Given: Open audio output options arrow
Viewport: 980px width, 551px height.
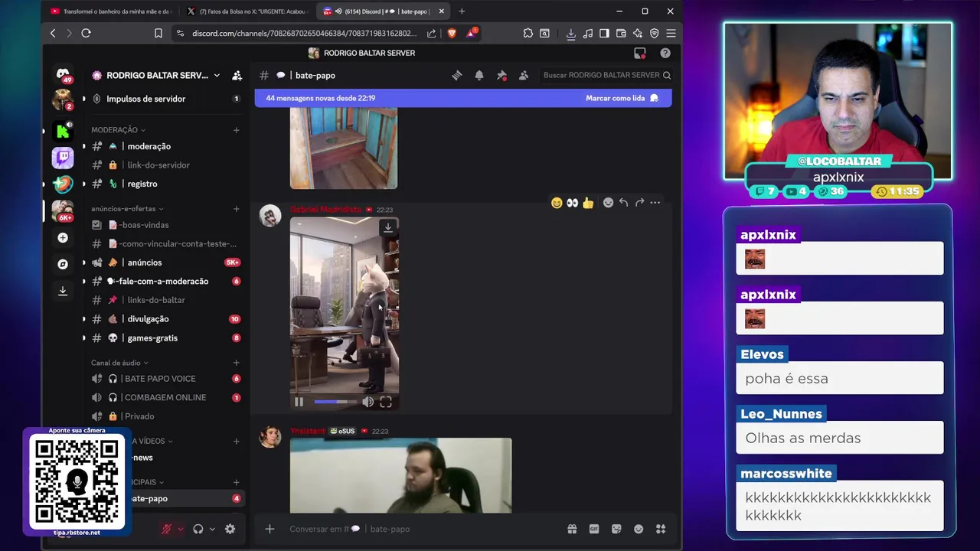Looking at the screenshot, I should (x=212, y=529).
